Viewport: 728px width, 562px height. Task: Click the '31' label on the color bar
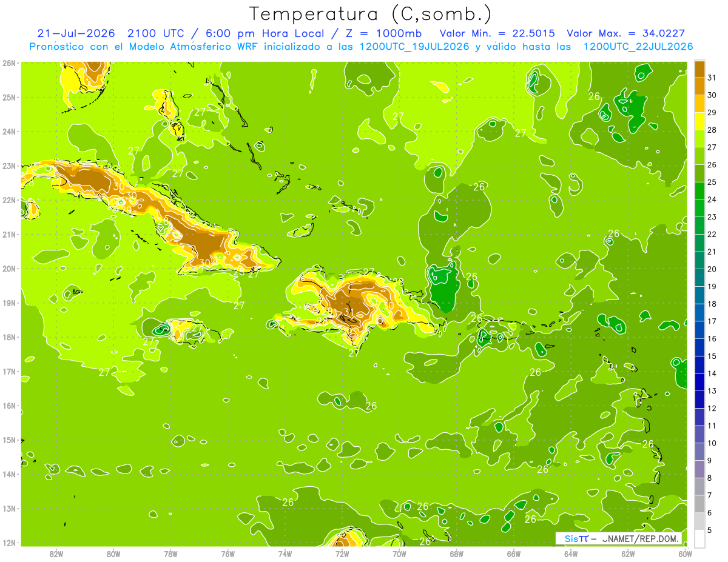pyautogui.click(x=712, y=78)
